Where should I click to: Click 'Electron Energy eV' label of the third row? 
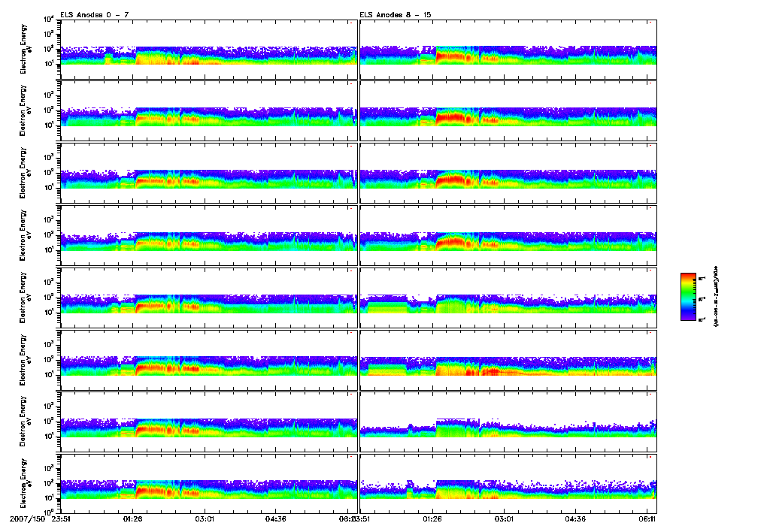[x=26, y=174]
